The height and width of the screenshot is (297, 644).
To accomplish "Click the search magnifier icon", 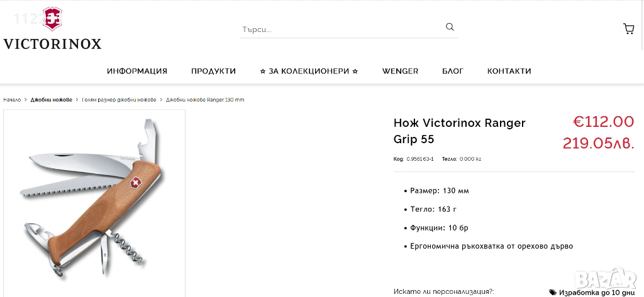I will (x=450, y=27).
